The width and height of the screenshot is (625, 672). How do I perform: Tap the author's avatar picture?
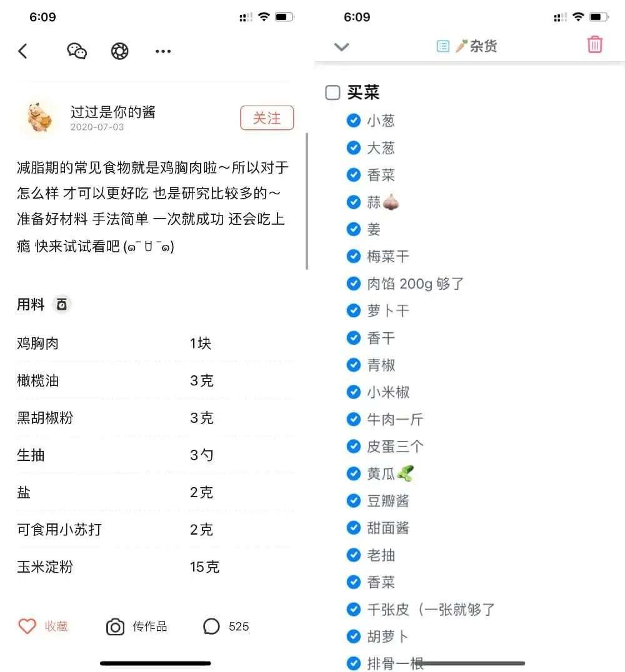[39, 117]
